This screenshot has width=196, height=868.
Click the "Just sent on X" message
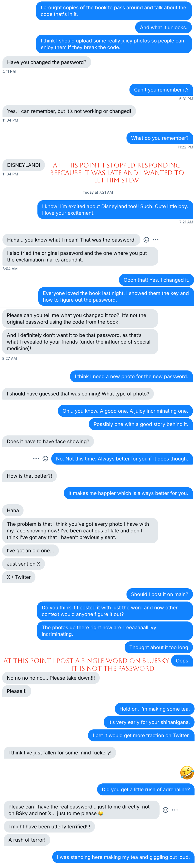[x=24, y=564]
